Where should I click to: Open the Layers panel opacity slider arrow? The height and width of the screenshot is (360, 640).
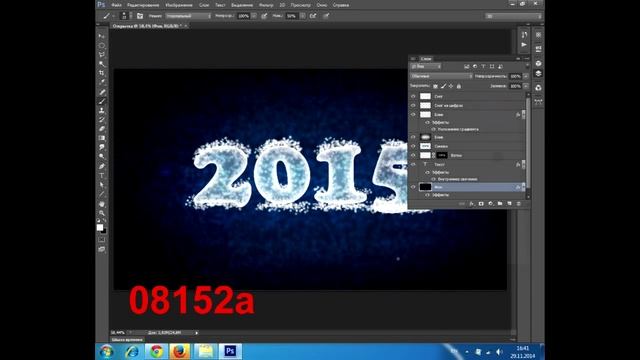[x=526, y=76]
